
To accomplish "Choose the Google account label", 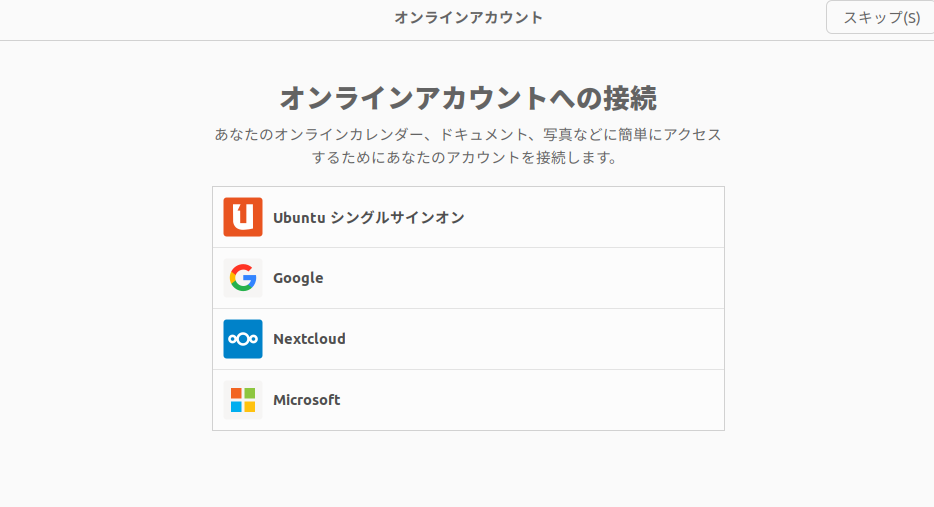I will coord(298,278).
